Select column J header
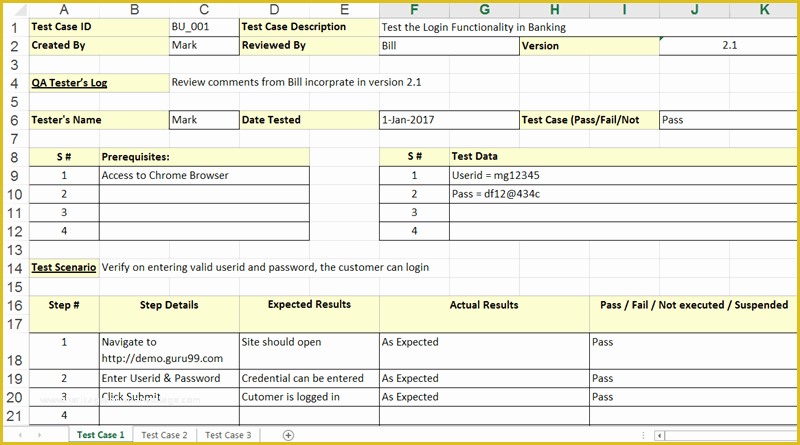Viewport: 800px width, 445px height. coord(694,9)
